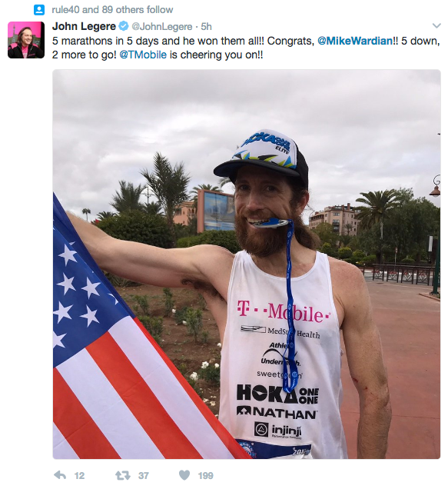Viewport: 448px width, 489px height.
Task: Click the tweet text body
Action: 246,48
